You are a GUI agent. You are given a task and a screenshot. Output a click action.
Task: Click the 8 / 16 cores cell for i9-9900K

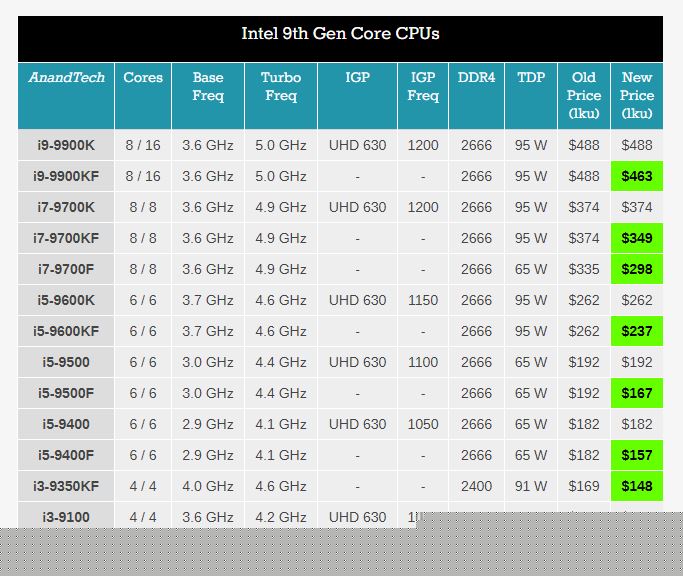(x=143, y=145)
